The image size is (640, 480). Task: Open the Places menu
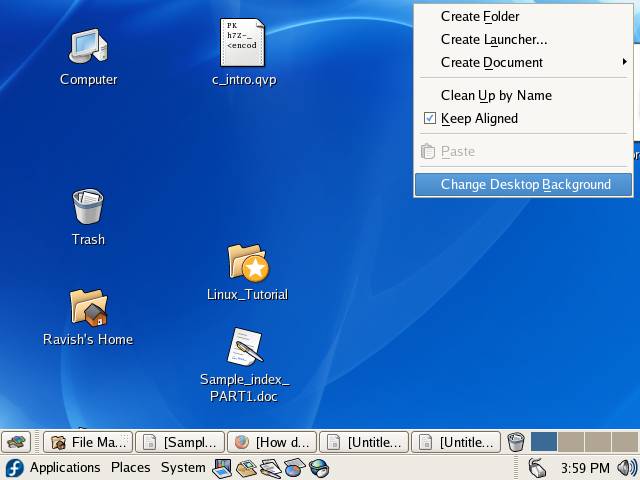(x=130, y=467)
